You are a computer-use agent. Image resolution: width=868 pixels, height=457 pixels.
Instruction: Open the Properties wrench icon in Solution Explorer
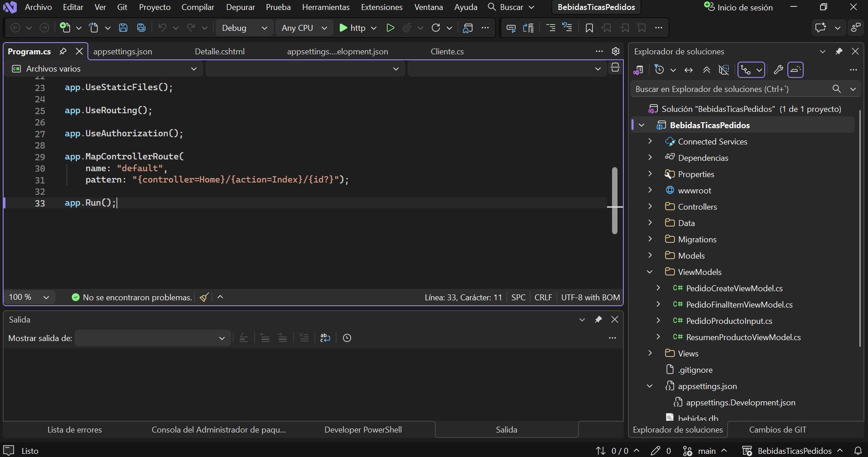pyautogui.click(x=778, y=70)
